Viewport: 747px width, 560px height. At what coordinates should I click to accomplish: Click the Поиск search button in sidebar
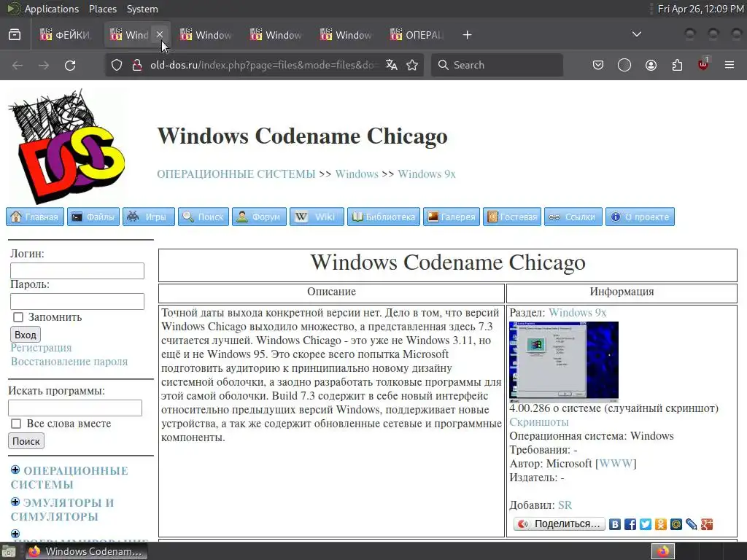(x=26, y=441)
